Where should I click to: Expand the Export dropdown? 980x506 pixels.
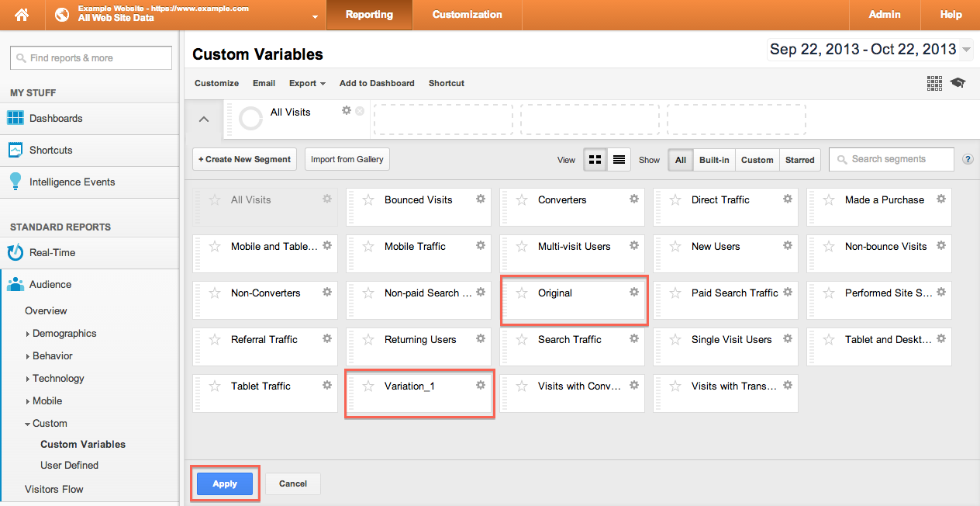(307, 83)
